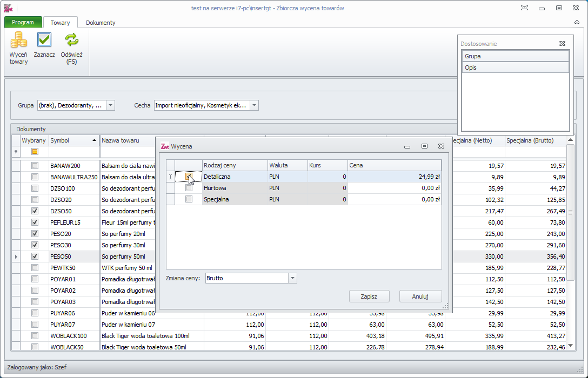Select the WOBLACK100 row symbol

[x=69, y=336]
